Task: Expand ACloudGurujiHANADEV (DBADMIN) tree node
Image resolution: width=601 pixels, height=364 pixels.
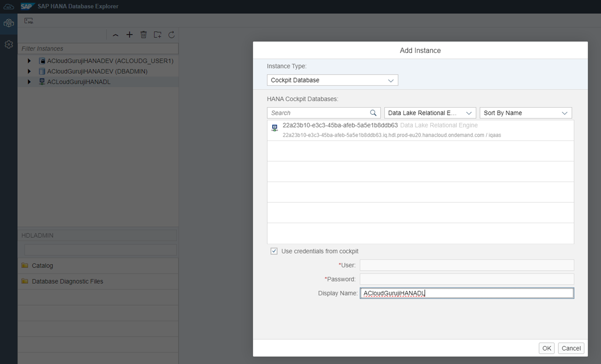Action: tap(29, 71)
